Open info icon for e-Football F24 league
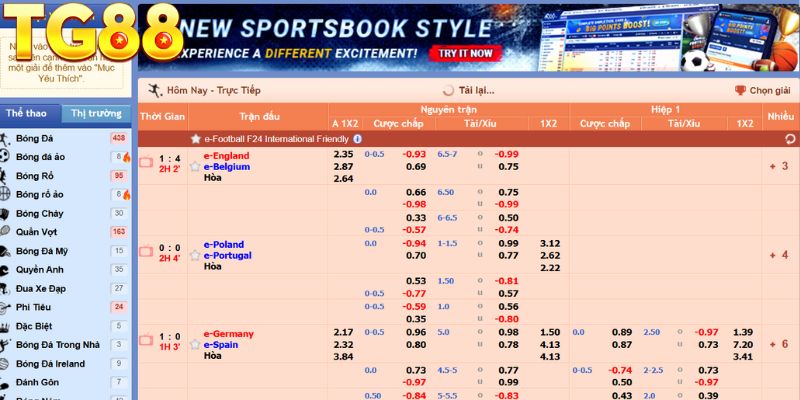This screenshot has height=400, width=800. 358,139
